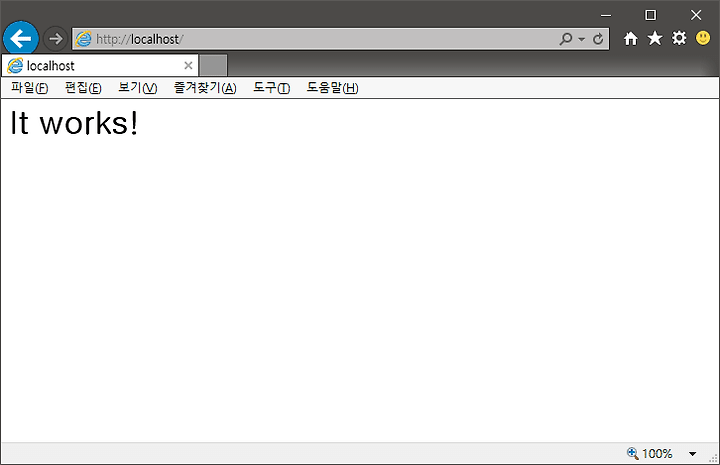The image size is (720, 465).
Task: Click the 100% zoom level button
Action: coord(657,454)
